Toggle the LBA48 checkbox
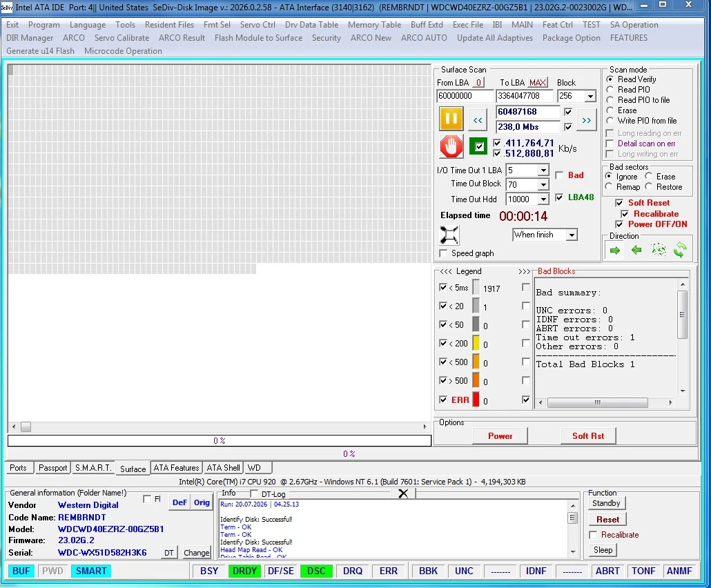The height and width of the screenshot is (588, 711). pyautogui.click(x=559, y=197)
